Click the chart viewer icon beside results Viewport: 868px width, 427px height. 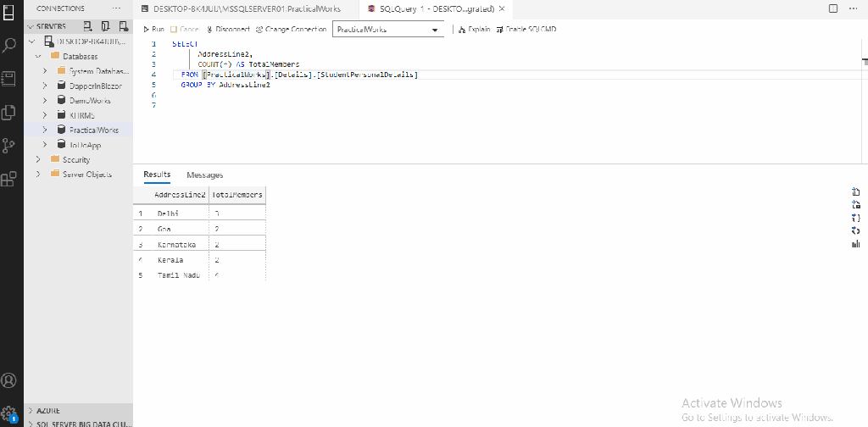(855, 244)
